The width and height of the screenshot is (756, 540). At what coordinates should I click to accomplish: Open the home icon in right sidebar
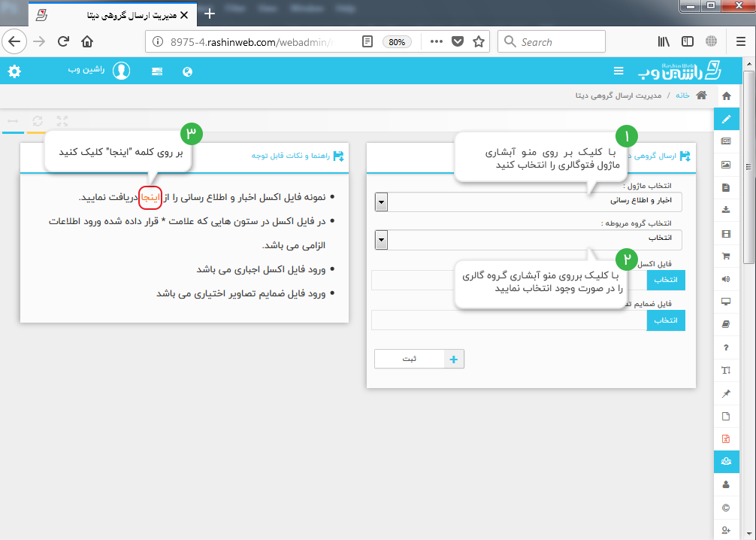(727, 96)
